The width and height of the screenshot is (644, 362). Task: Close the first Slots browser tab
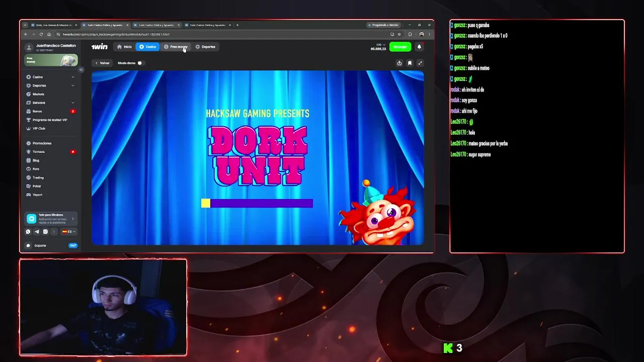point(76,25)
